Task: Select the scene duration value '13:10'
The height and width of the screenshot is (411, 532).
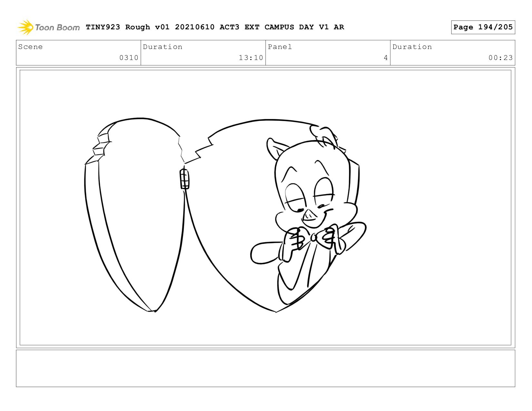Action: coord(251,58)
